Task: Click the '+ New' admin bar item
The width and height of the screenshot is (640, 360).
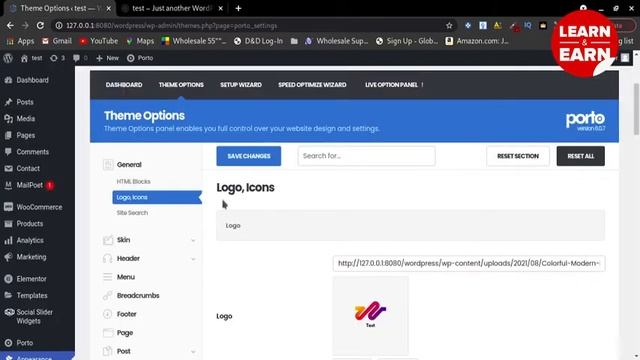Action: [x=107, y=58]
